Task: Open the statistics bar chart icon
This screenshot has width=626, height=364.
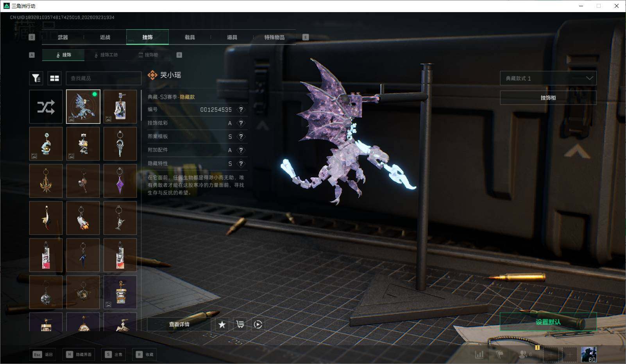Action: [x=479, y=354]
